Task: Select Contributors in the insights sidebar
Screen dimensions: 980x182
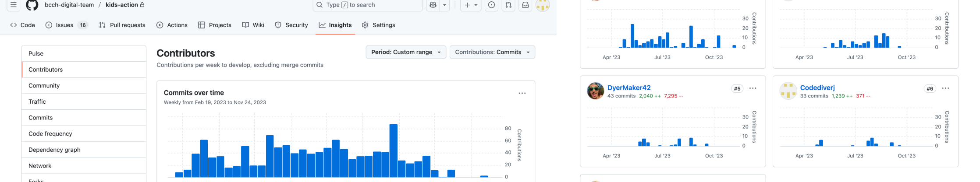Action: coord(84,70)
